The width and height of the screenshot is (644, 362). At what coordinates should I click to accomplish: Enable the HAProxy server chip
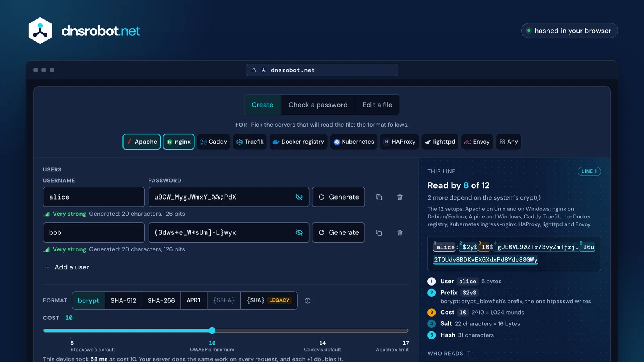pos(399,142)
